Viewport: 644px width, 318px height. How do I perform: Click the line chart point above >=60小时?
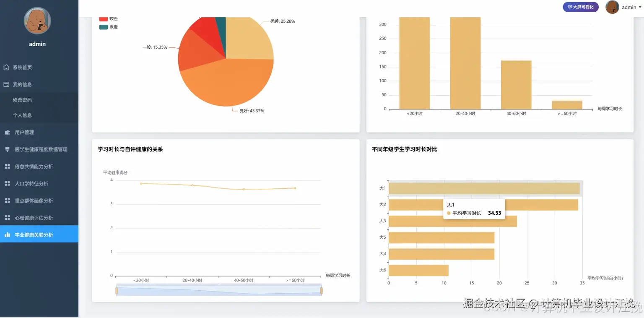coord(295,188)
